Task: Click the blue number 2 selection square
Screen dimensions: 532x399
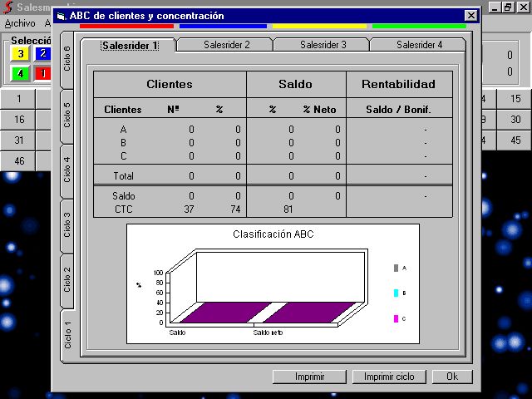Action: point(42,54)
